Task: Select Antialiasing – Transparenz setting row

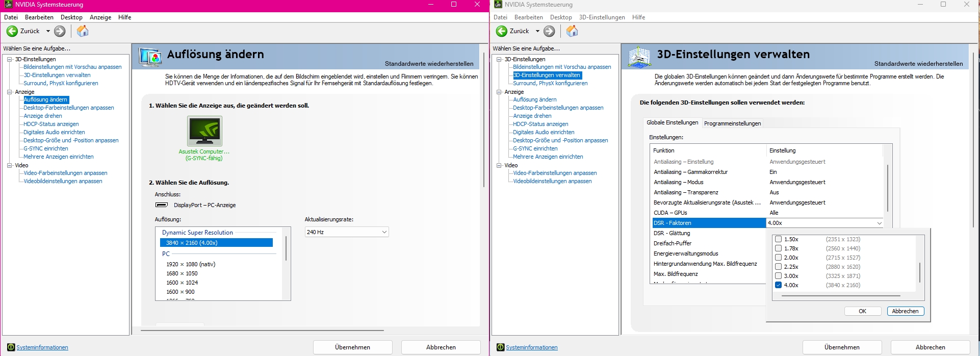Action: click(x=767, y=192)
